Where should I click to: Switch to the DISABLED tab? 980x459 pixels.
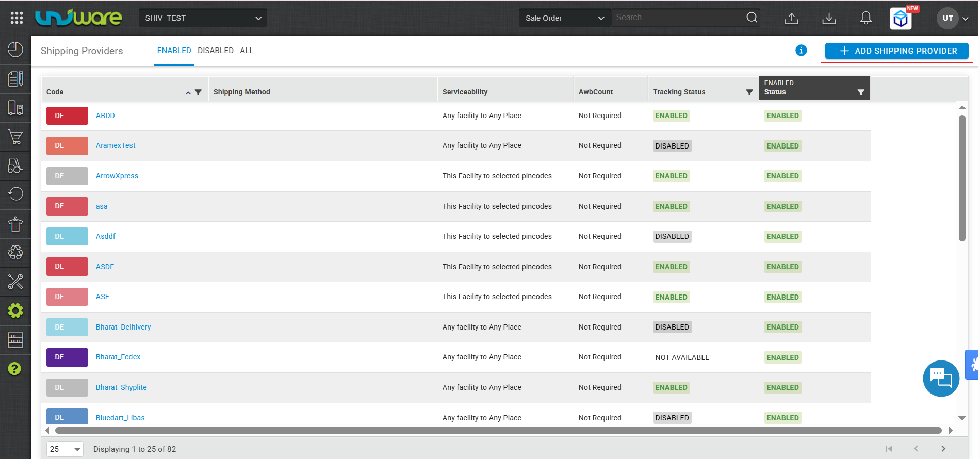216,51
